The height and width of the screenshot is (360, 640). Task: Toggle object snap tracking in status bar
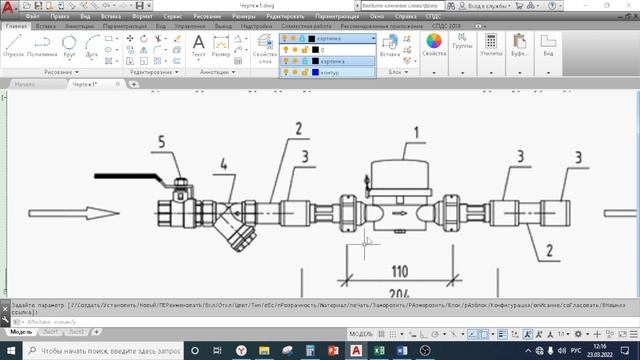[472, 334]
